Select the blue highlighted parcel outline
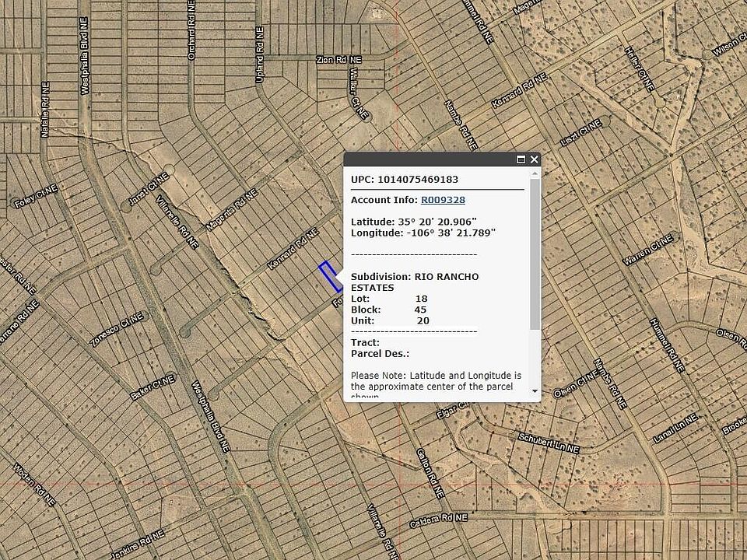The image size is (747, 560). 329,277
